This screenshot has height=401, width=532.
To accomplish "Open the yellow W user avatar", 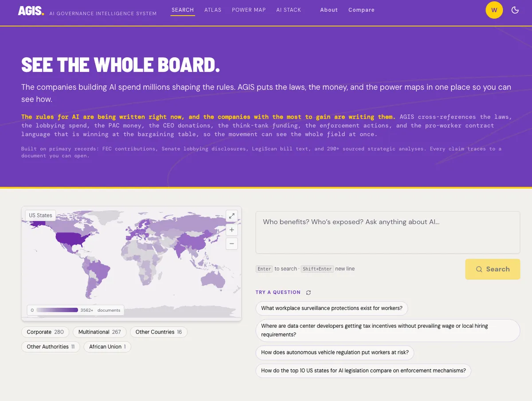I will click(494, 10).
